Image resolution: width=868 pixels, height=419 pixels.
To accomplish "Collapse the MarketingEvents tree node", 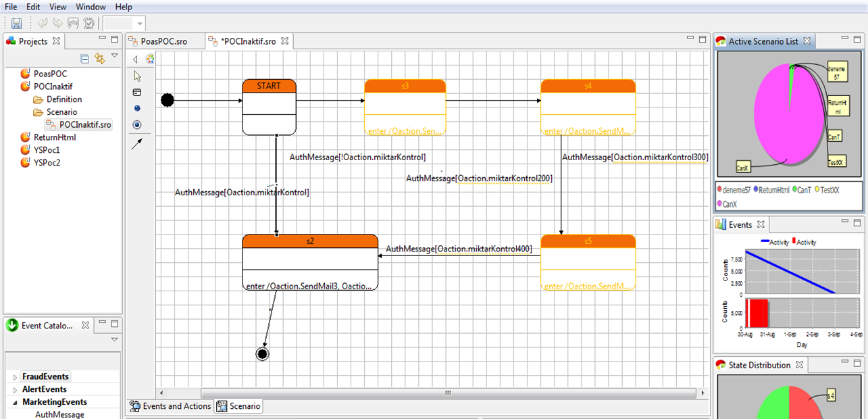I will 15,403.
